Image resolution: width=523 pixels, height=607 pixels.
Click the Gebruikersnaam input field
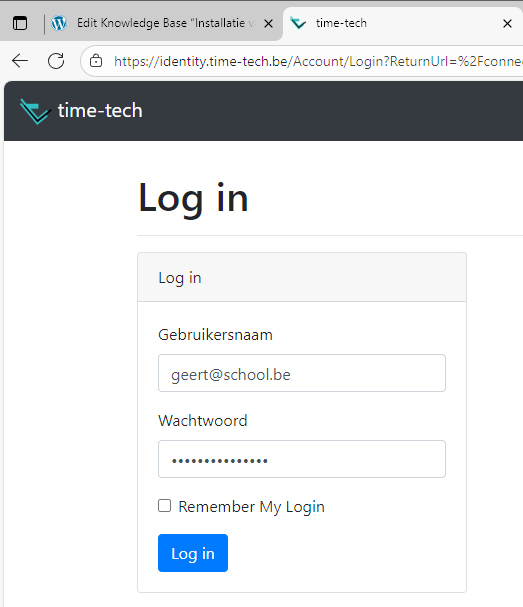(x=302, y=373)
